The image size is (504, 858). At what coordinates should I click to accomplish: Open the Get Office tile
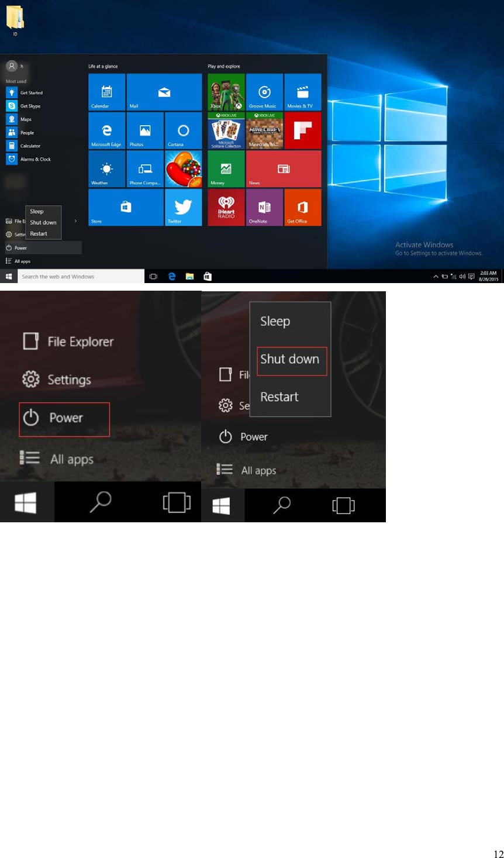tap(303, 207)
